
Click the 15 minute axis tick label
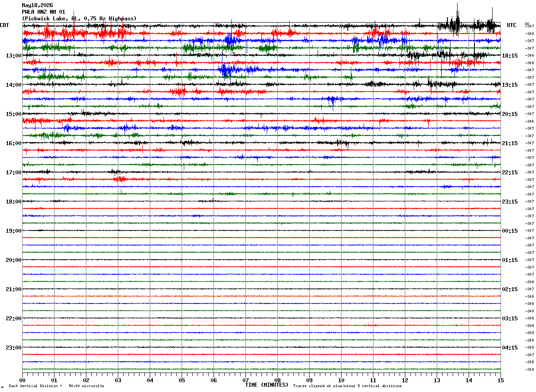501,380
